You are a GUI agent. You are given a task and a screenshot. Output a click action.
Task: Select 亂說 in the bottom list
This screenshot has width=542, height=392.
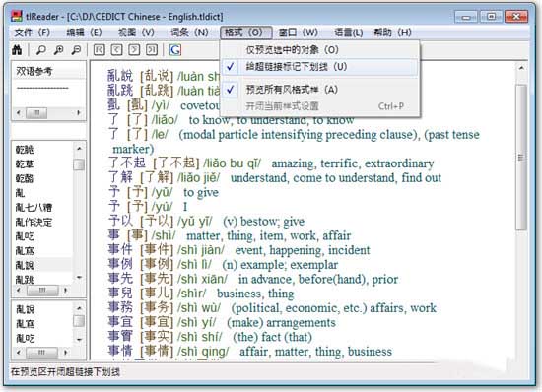pos(26,309)
